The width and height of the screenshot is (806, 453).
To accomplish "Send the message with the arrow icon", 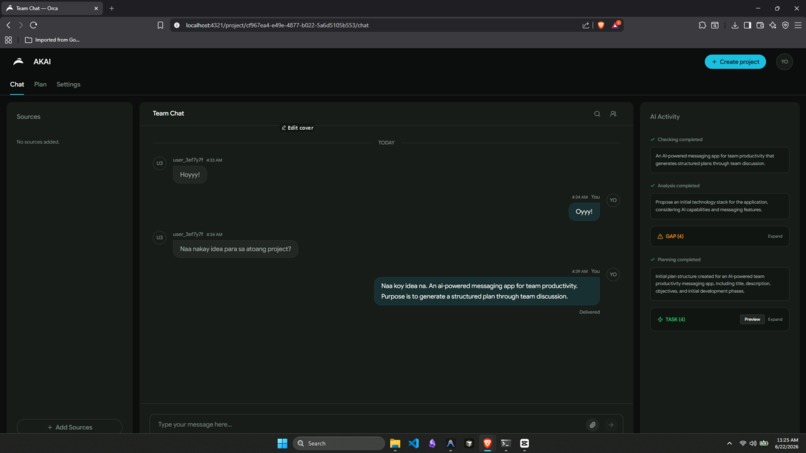I will tap(611, 425).
